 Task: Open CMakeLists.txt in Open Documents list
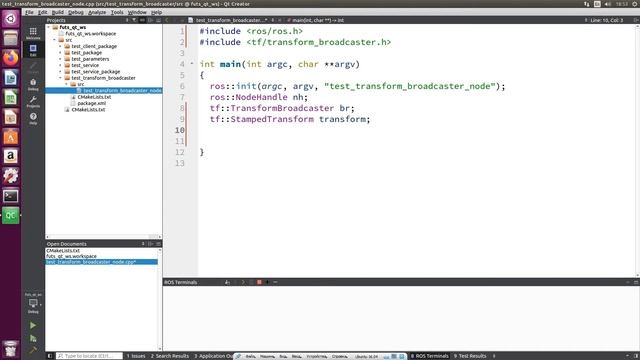[62, 251]
